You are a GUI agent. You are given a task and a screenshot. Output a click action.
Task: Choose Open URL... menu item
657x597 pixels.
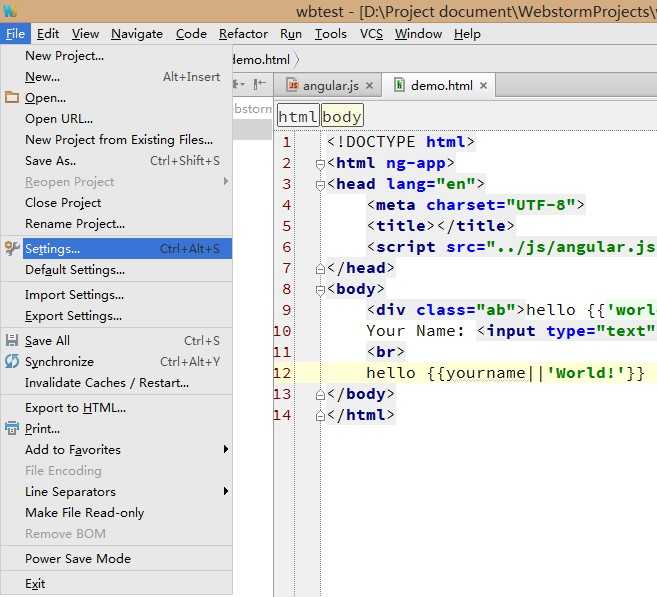[116, 119]
